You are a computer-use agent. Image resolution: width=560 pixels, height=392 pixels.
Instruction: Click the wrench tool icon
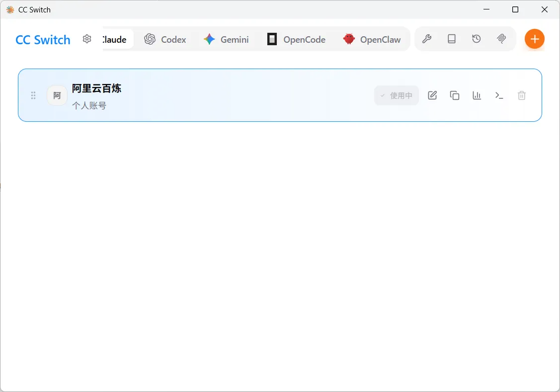427,39
